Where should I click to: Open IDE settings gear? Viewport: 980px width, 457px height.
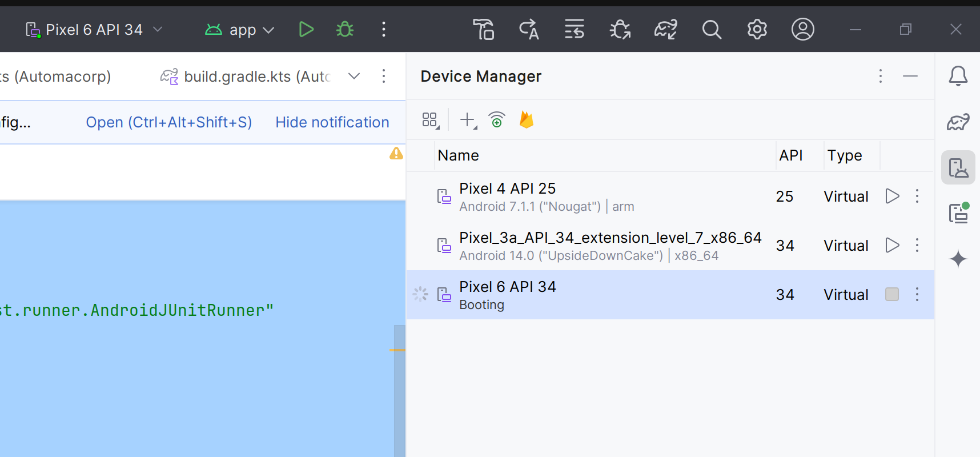point(757,29)
